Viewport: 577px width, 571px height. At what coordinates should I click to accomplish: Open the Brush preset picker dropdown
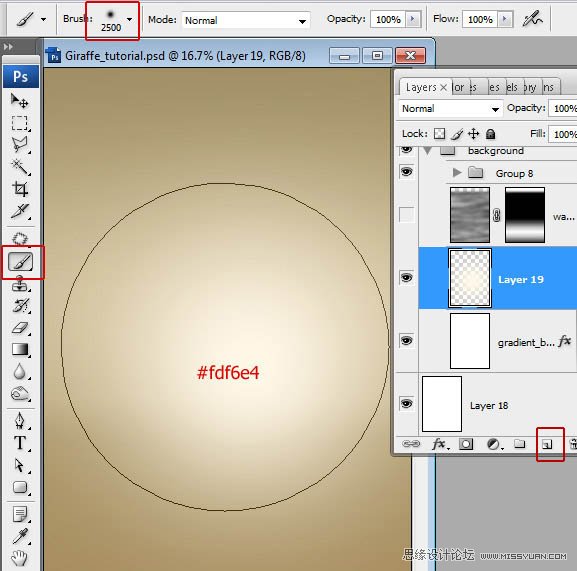pos(130,19)
